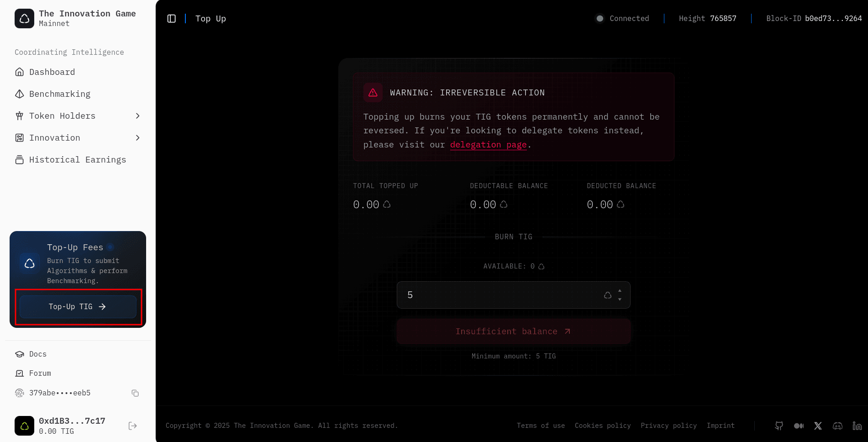The width and height of the screenshot is (868, 442).
Task: Open Historical Earnings page
Action: pyautogui.click(x=77, y=160)
